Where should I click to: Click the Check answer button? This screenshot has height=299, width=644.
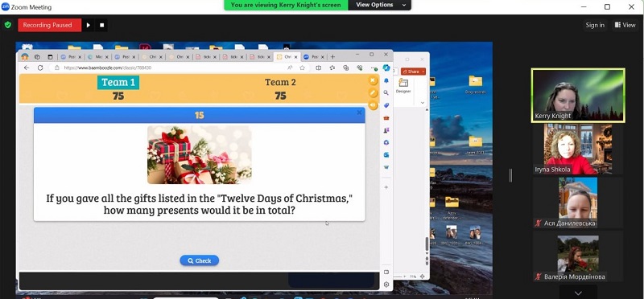(x=199, y=260)
